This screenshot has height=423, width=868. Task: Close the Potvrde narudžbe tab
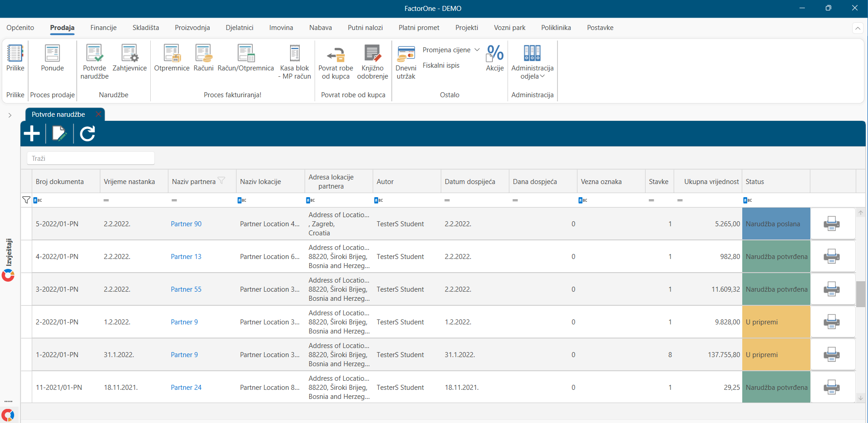(x=99, y=114)
